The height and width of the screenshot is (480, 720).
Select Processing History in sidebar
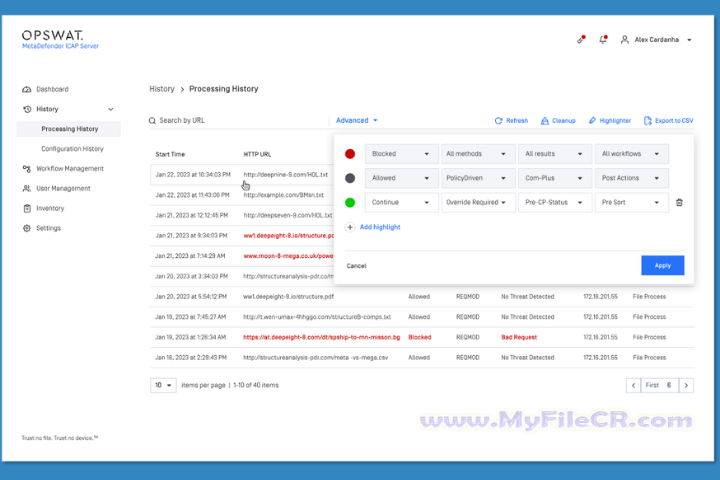pyautogui.click(x=69, y=129)
